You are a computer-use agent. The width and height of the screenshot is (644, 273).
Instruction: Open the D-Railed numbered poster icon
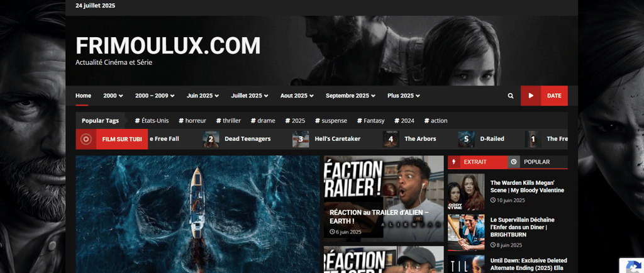point(466,139)
